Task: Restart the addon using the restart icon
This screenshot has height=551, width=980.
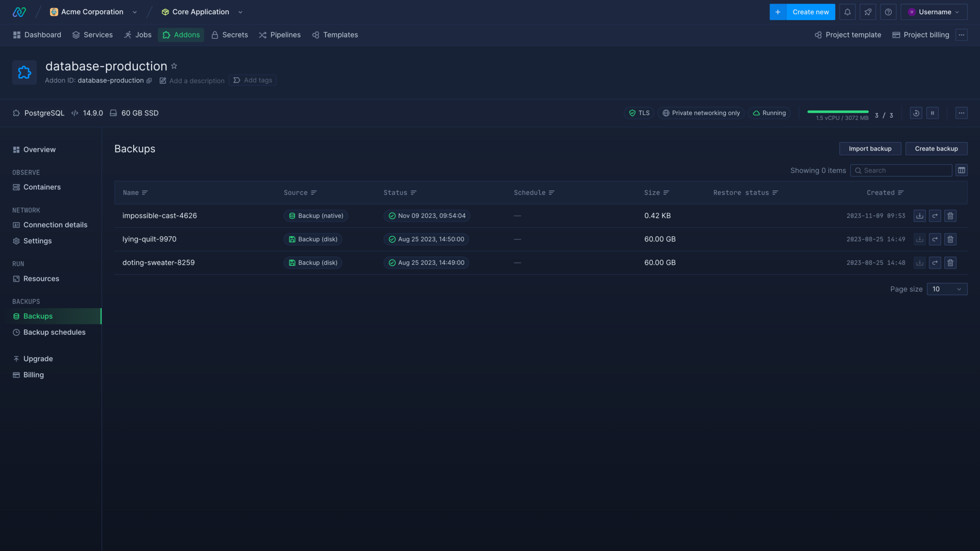Action: [916, 113]
